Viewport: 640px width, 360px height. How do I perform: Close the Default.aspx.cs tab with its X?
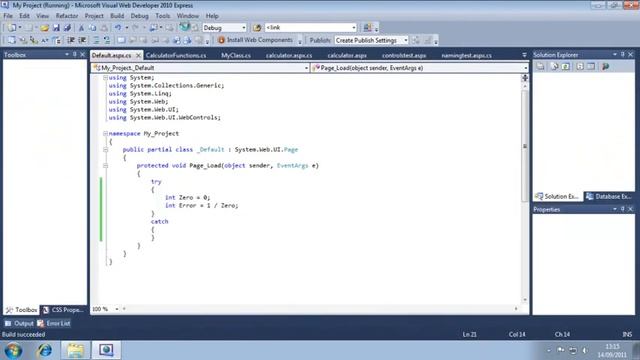138,55
